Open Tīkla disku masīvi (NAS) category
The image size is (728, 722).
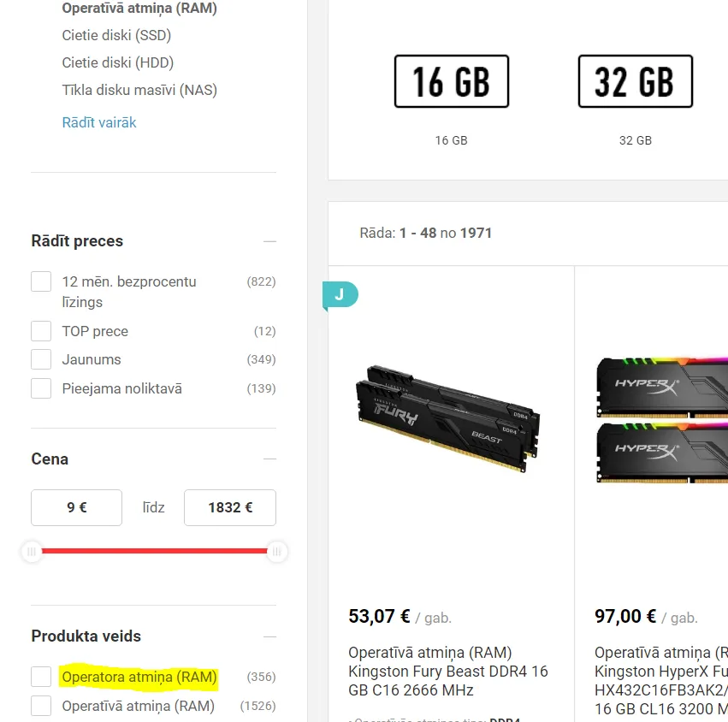point(139,90)
